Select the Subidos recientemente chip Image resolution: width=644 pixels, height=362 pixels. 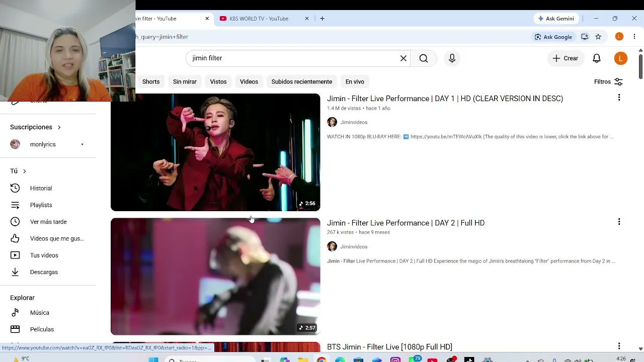point(302,81)
